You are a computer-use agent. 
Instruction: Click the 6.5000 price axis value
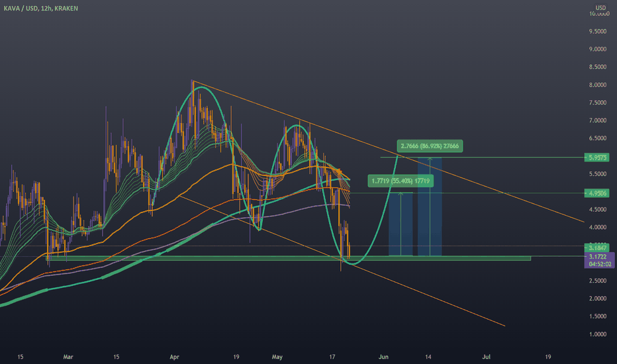pyautogui.click(x=597, y=138)
